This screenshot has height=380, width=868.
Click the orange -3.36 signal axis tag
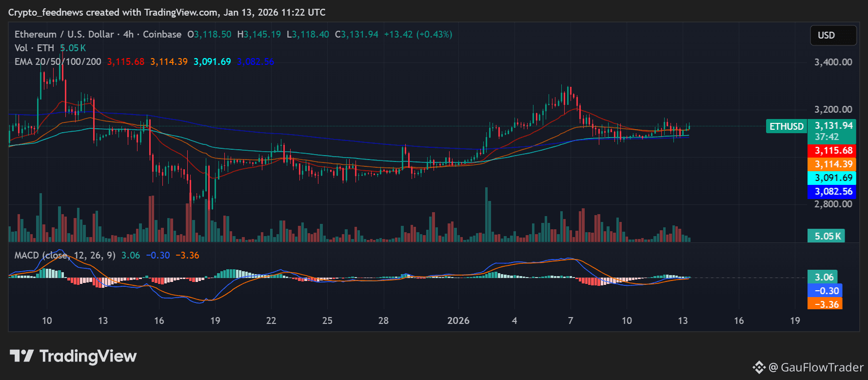tap(826, 304)
